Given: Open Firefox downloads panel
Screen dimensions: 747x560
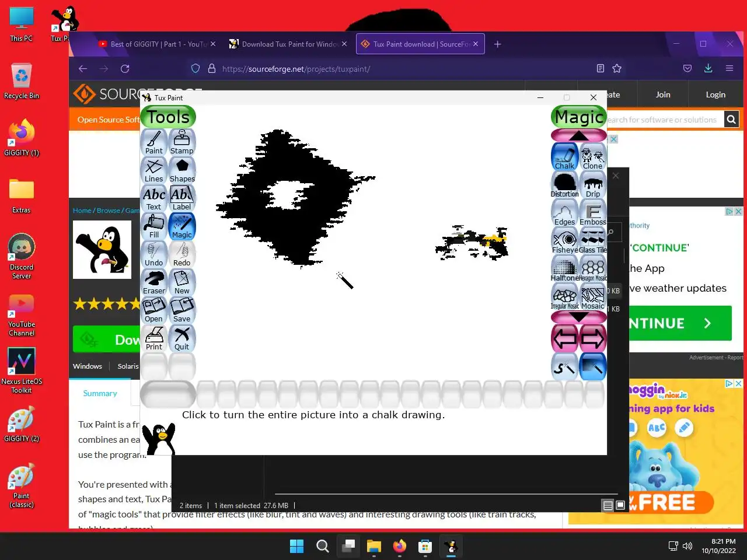Looking at the screenshot, I should click(708, 69).
